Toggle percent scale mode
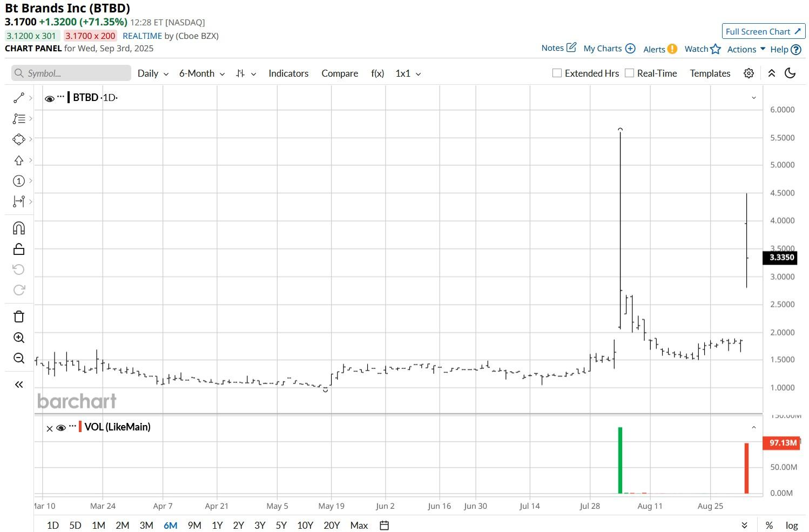 769,526
